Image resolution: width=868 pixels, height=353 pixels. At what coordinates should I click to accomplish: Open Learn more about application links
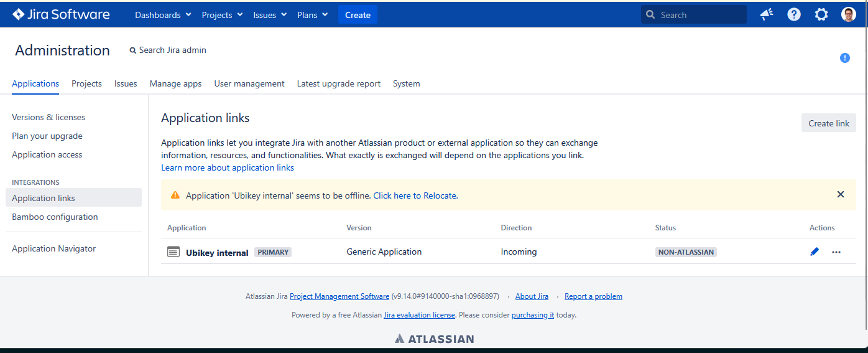pos(228,167)
